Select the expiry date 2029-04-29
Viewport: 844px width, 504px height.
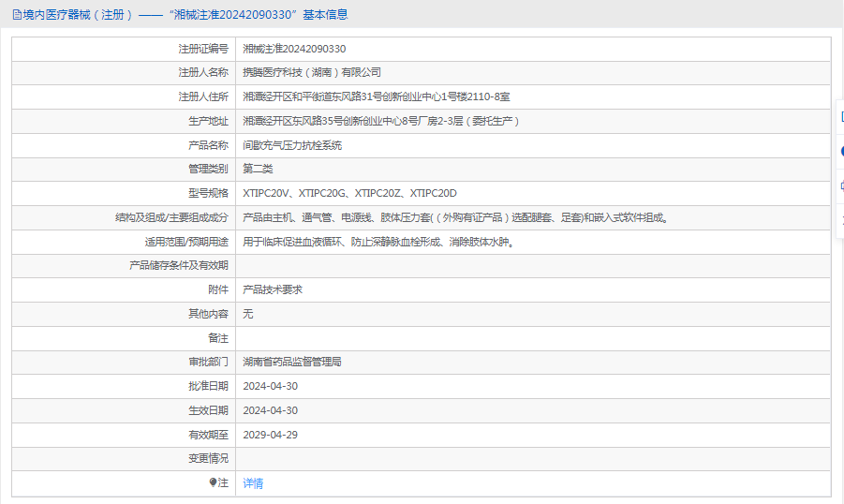[270, 435]
